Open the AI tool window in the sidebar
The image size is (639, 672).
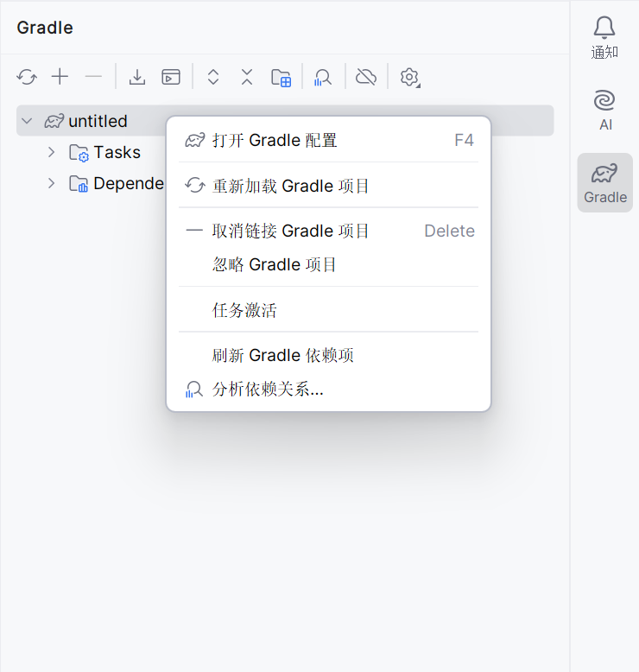pos(604,110)
